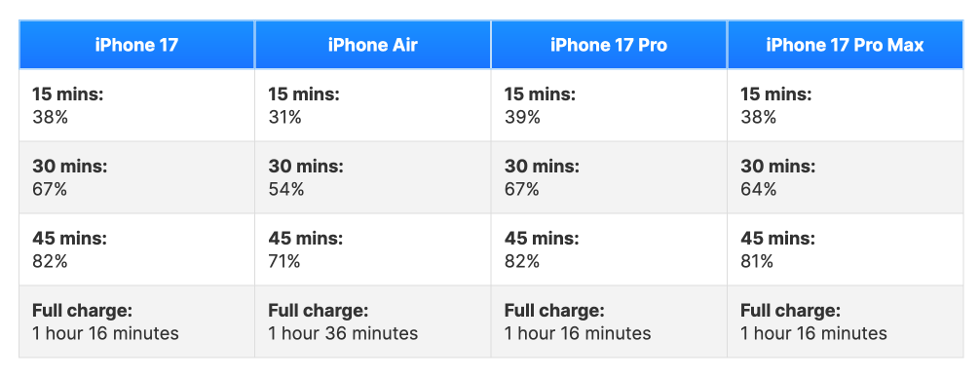980x378 pixels.
Task: Click iPhone Air 30 mins 54% cell
Action: [x=372, y=177]
